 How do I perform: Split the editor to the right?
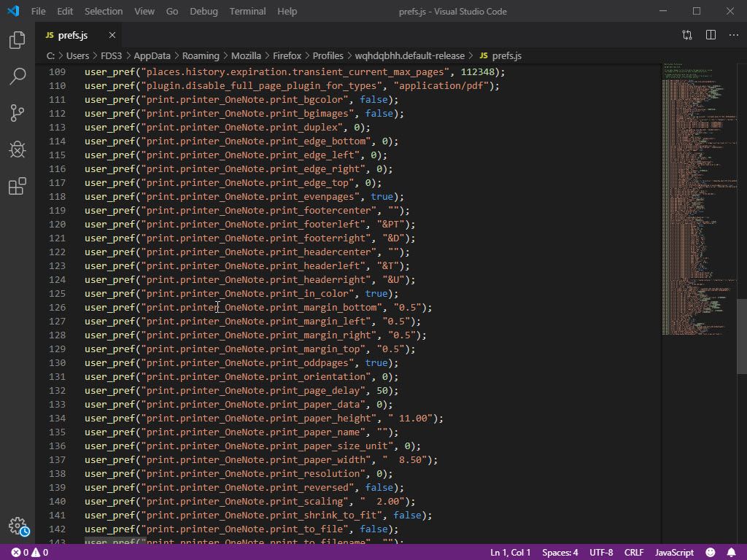pos(711,35)
